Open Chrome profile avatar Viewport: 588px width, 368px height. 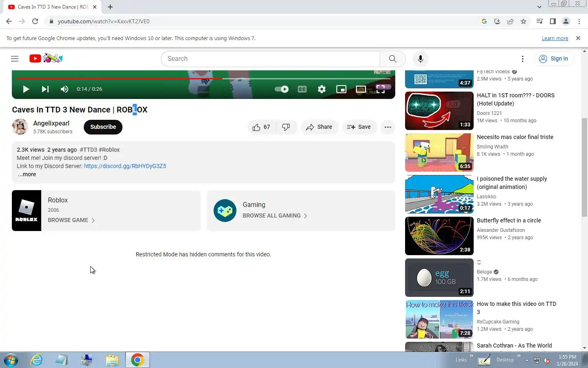(566, 21)
